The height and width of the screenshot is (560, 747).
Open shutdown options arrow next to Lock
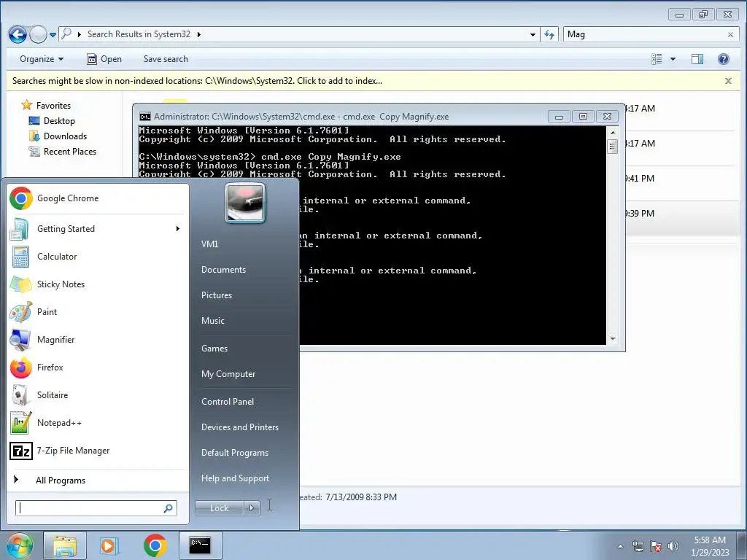(x=252, y=508)
